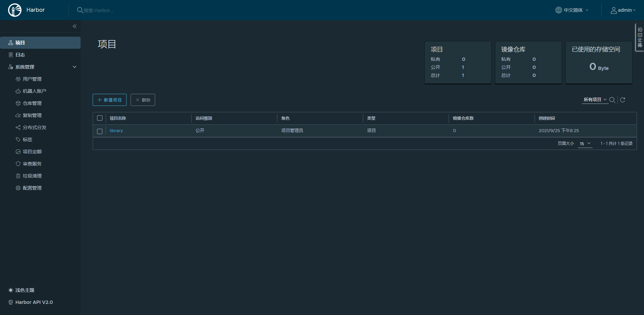Click the 审查服务 shield icon
Image resolution: width=644 pixels, height=315 pixels.
(x=18, y=164)
